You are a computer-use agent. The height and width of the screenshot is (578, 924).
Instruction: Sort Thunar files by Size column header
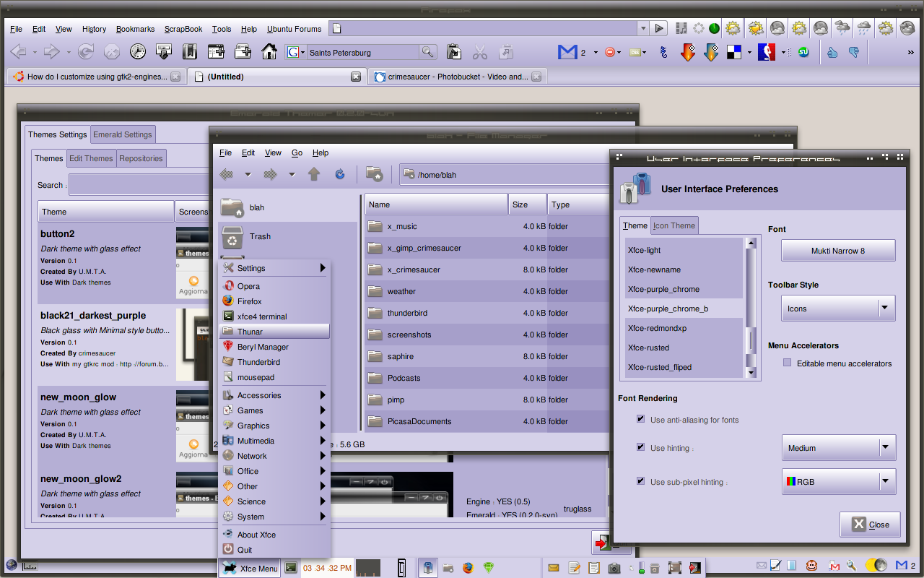coord(527,204)
